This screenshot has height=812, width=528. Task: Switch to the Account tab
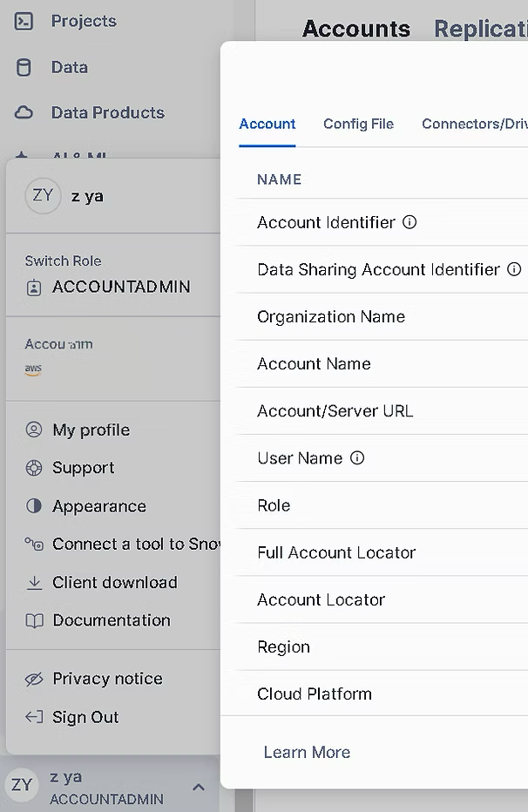click(267, 125)
